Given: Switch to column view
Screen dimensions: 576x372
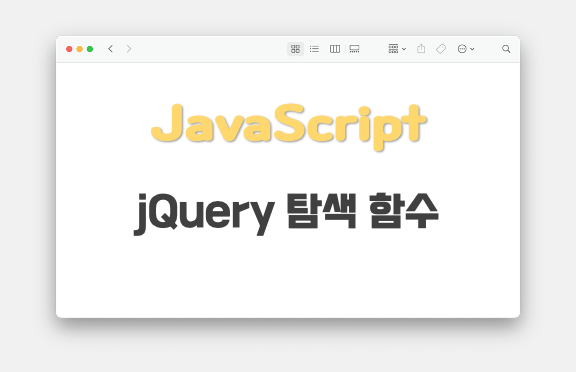Looking at the screenshot, I should [x=335, y=49].
